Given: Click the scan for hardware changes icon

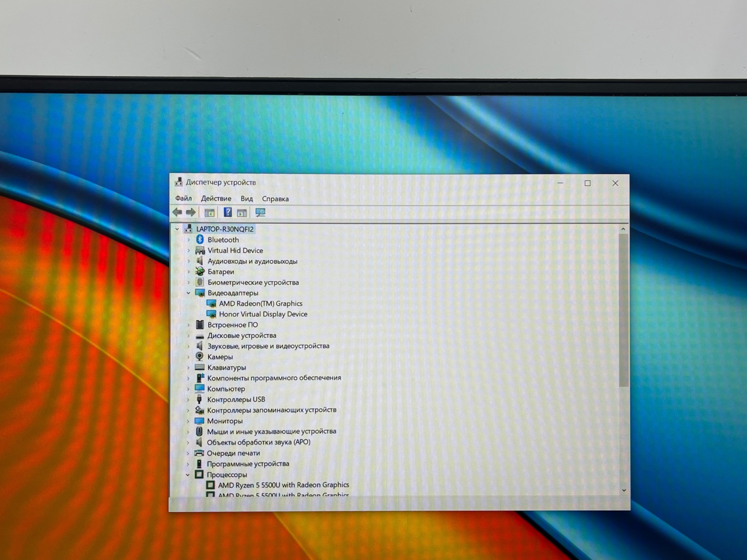Looking at the screenshot, I should click(x=260, y=213).
